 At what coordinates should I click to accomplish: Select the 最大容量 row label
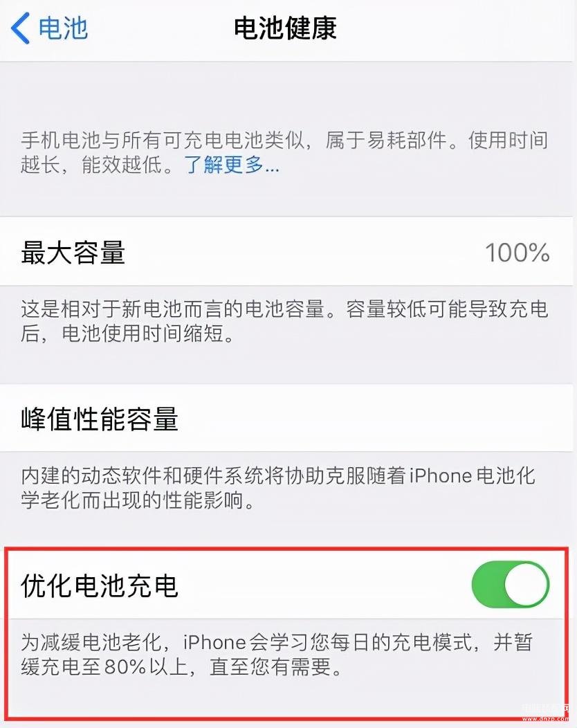point(73,253)
